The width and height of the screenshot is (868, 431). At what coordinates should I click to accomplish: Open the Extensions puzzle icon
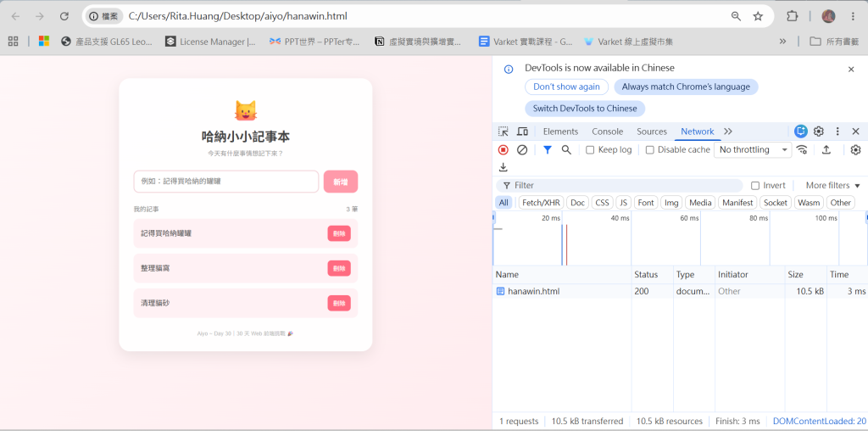(x=793, y=16)
